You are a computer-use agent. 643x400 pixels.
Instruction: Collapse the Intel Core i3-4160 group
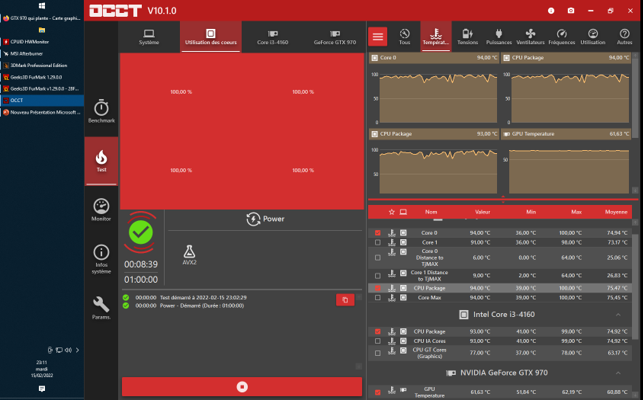(618, 315)
